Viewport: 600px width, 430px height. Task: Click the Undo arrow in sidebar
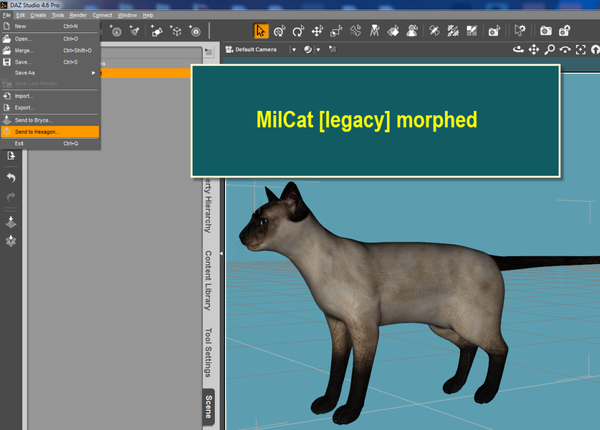[x=11, y=178]
